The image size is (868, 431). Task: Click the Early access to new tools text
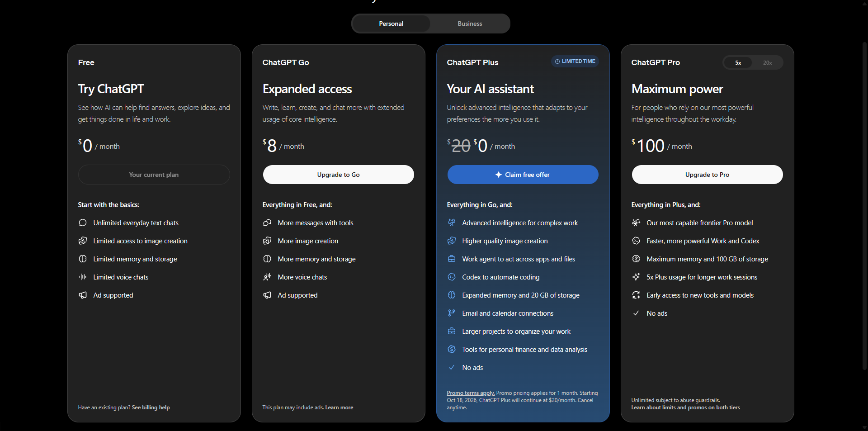(700, 295)
